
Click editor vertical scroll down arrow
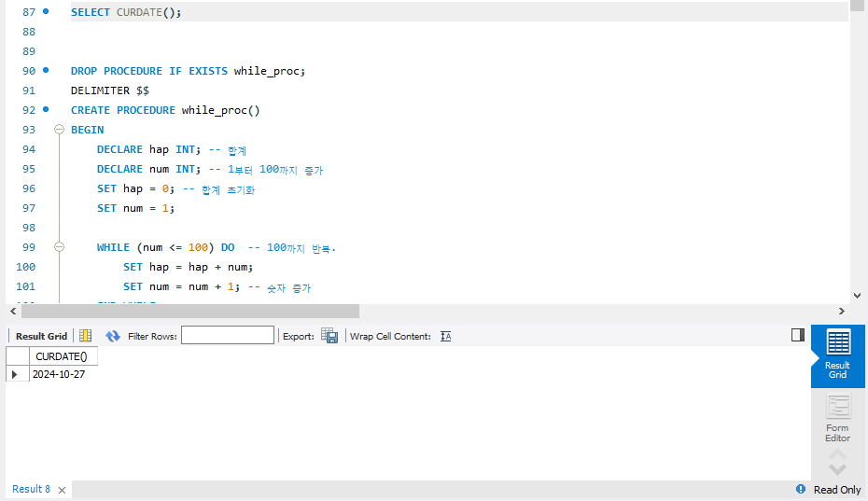pyautogui.click(x=857, y=296)
